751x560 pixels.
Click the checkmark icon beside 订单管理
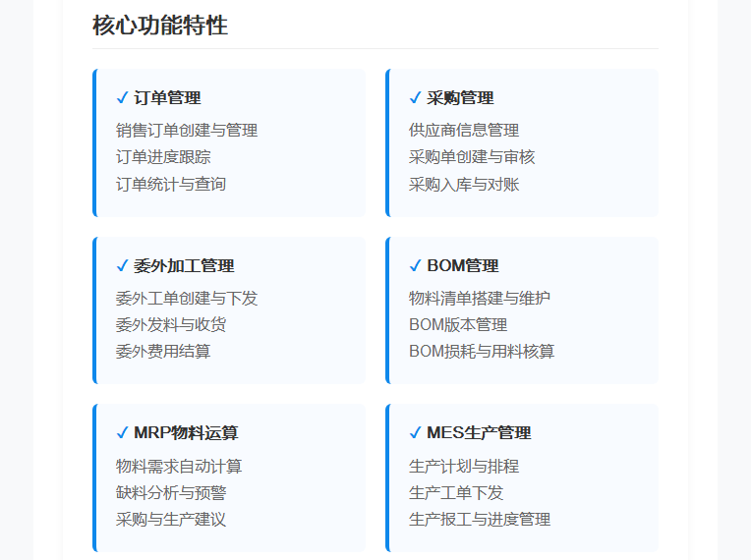[122, 97]
